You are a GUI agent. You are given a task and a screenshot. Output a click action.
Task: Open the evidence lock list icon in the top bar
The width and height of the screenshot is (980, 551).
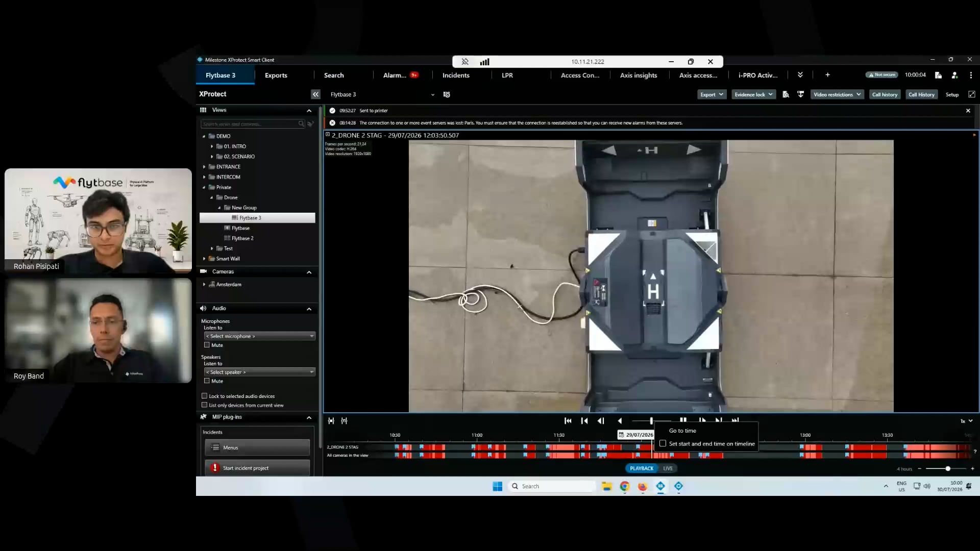coord(938,75)
